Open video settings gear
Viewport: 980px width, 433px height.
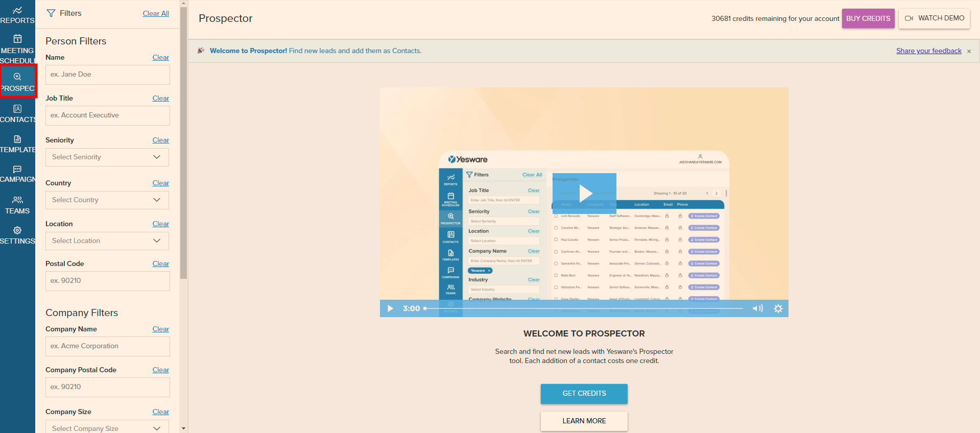[x=778, y=308]
